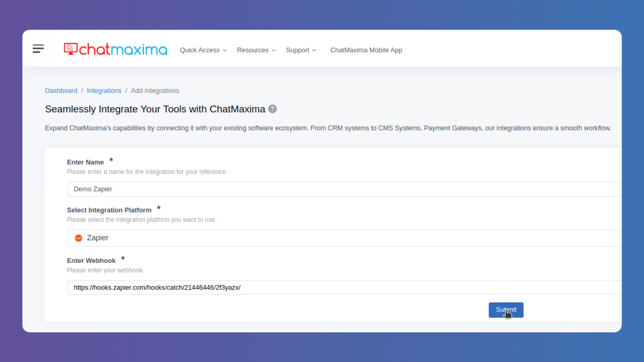Expand the Resources menu
The height and width of the screenshot is (362, 644).
256,50
